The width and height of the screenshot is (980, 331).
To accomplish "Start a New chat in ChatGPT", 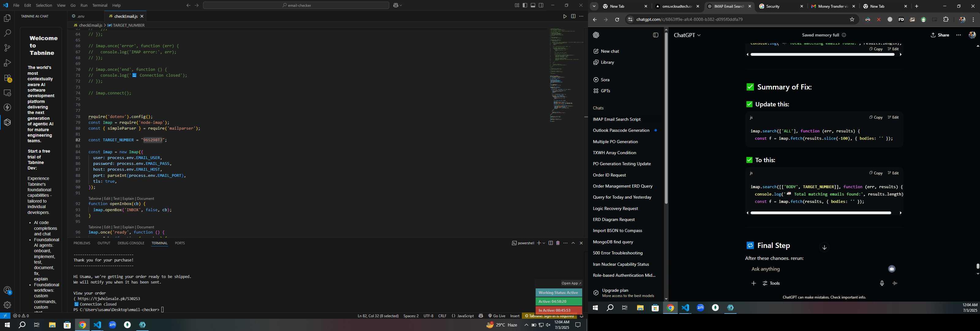I will (x=606, y=51).
